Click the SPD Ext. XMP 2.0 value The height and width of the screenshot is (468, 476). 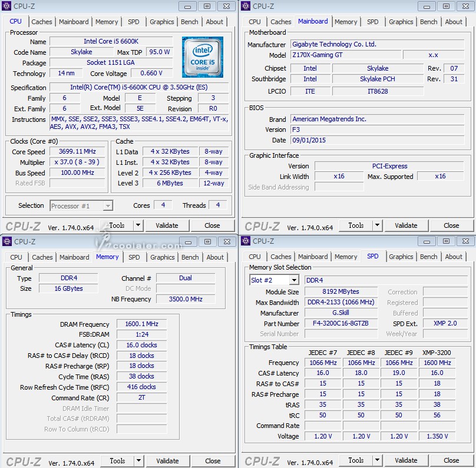(445, 323)
